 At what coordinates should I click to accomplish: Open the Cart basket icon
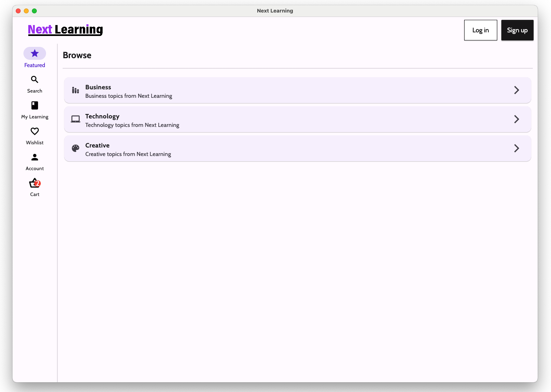(x=34, y=184)
